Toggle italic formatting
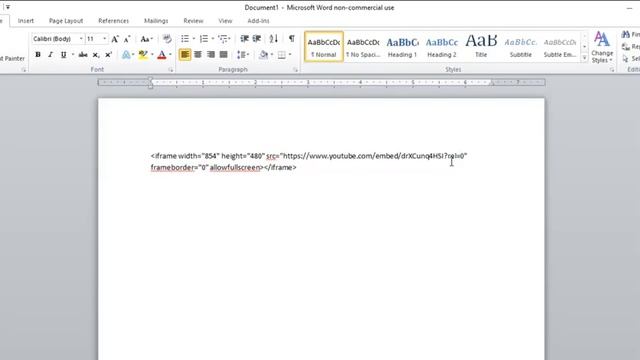 pyautogui.click(x=51, y=55)
